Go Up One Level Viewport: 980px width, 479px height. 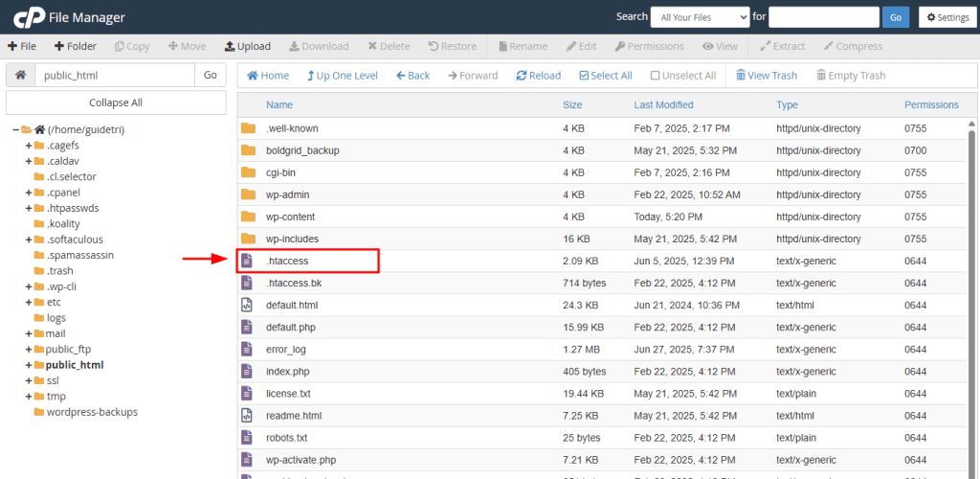click(x=342, y=76)
